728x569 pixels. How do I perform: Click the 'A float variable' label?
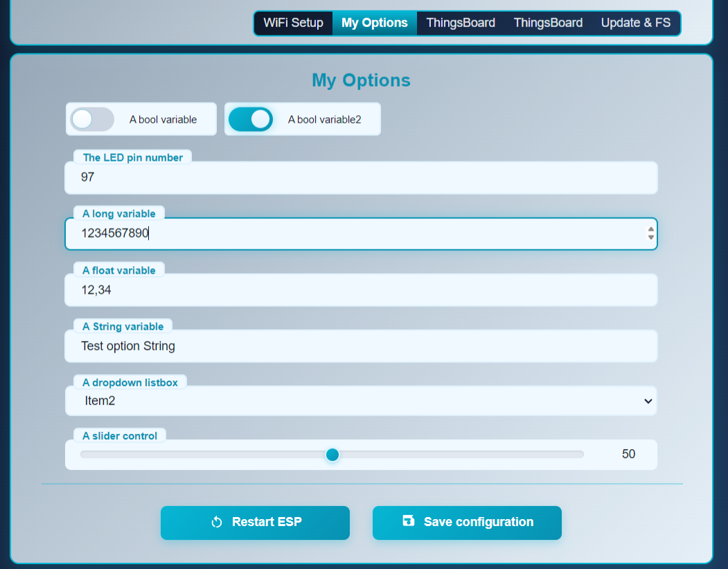tap(119, 270)
